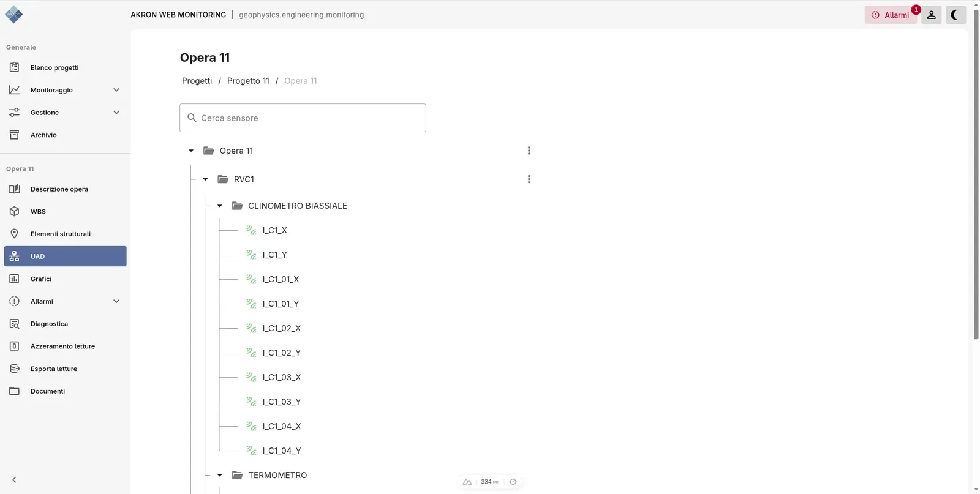
Task: Click the Grafici chart icon
Action: tap(14, 279)
